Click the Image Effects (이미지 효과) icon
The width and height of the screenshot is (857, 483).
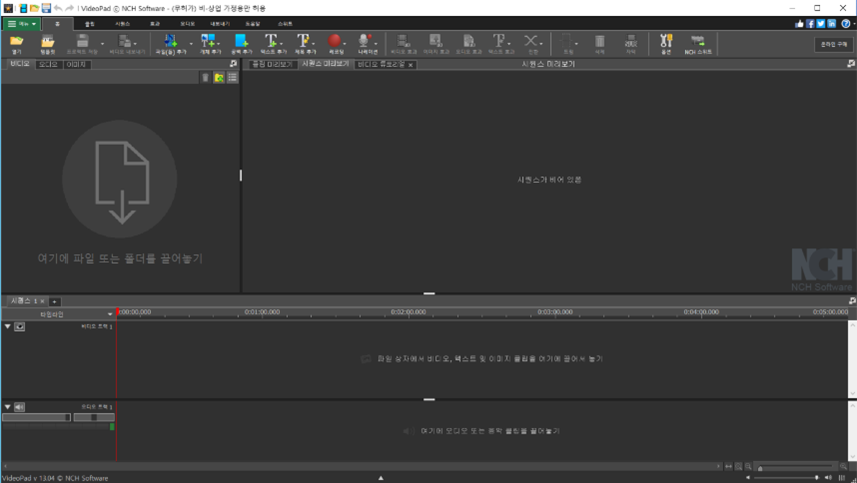[x=436, y=41]
